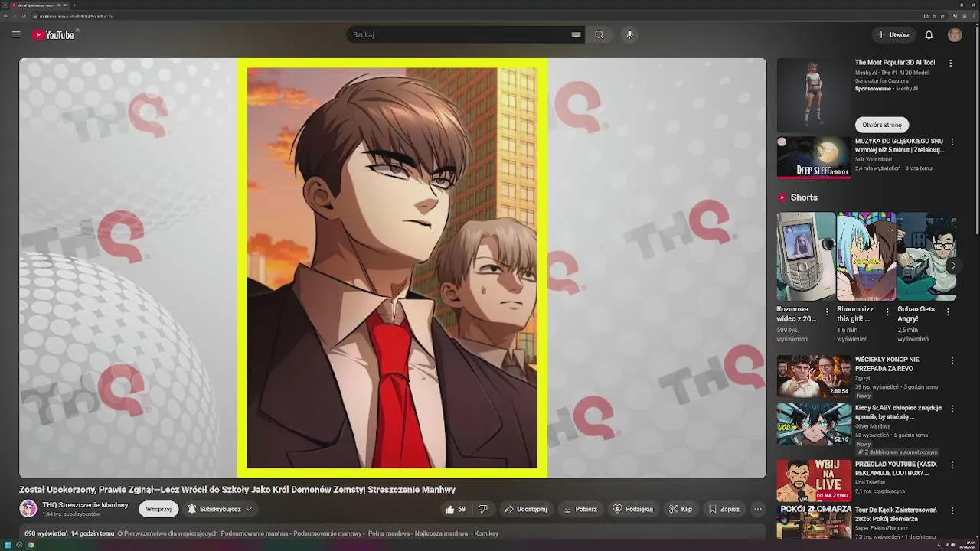980x551 pixels.
Task: Open options for 'Tour De Kącik' video
Action: (x=952, y=510)
